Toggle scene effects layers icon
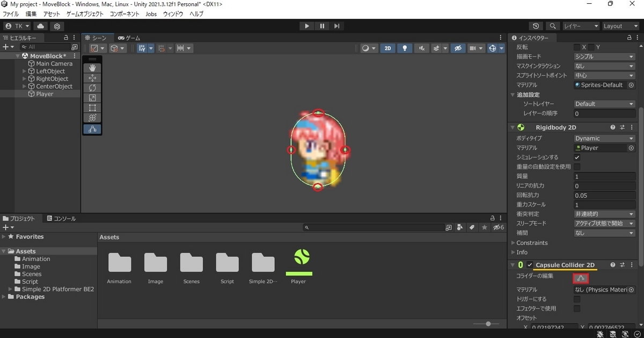 pyautogui.click(x=437, y=48)
